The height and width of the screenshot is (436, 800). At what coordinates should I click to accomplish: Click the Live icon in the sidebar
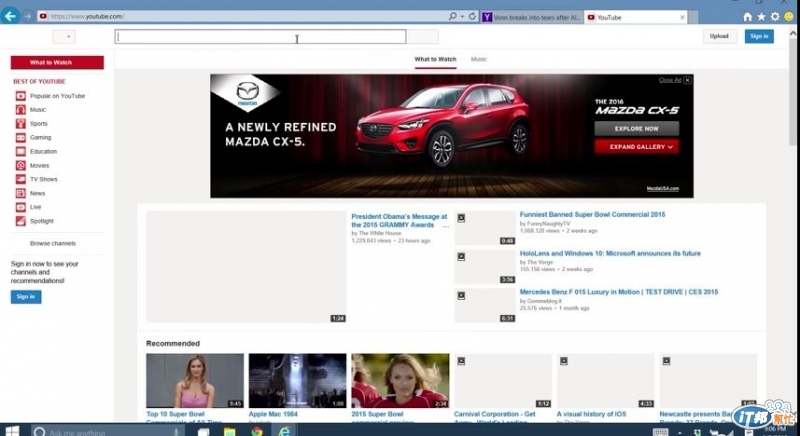click(x=20, y=207)
